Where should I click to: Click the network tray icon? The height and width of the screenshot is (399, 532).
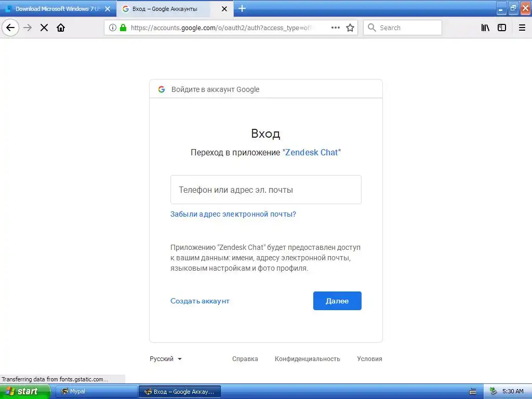[494, 391]
